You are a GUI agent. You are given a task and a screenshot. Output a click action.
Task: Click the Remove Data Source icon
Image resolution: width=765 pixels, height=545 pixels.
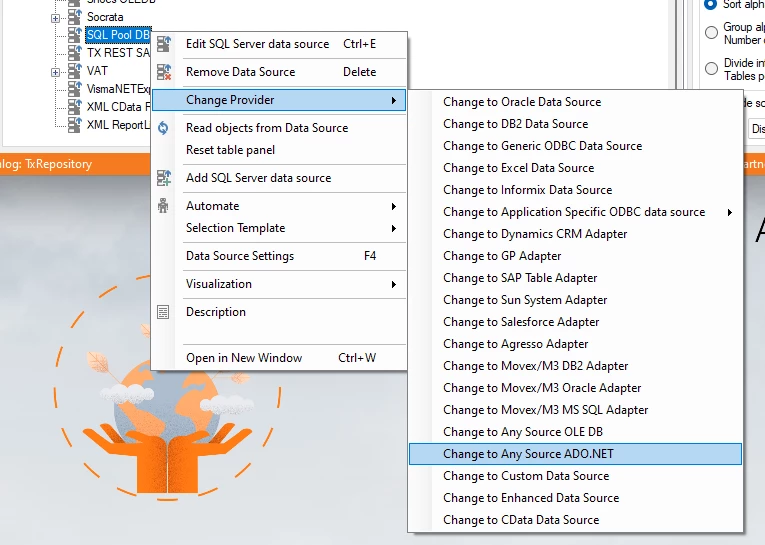tap(163, 72)
